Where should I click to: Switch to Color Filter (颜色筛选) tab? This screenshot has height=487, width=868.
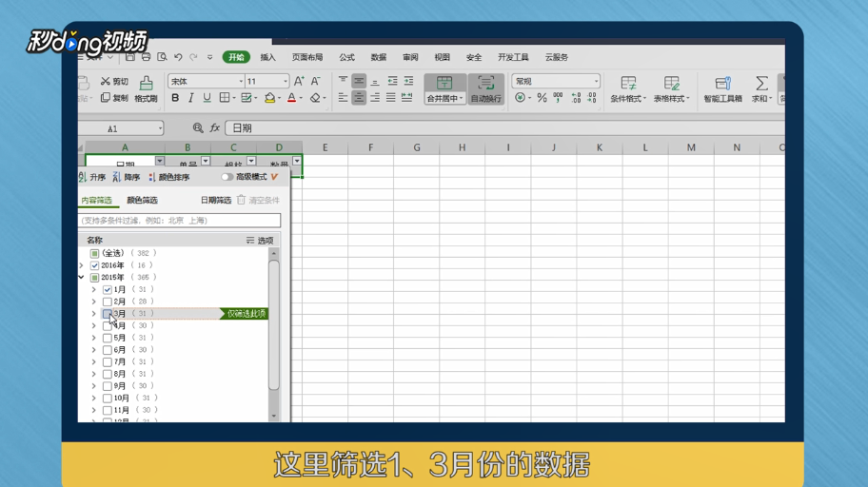(142, 200)
